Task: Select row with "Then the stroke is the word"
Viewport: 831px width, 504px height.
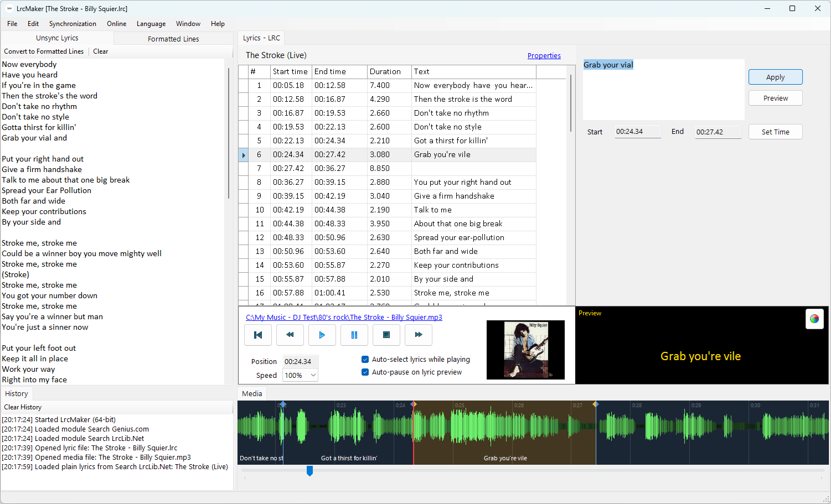Action: pos(388,100)
